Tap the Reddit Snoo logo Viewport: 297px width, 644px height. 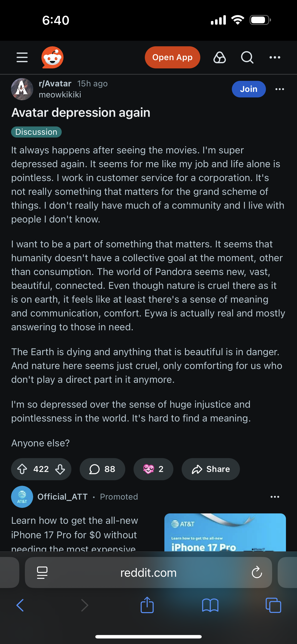point(52,58)
